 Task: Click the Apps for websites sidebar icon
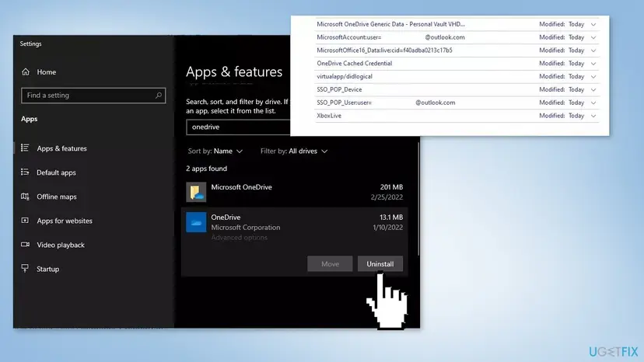click(x=25, y=221)
